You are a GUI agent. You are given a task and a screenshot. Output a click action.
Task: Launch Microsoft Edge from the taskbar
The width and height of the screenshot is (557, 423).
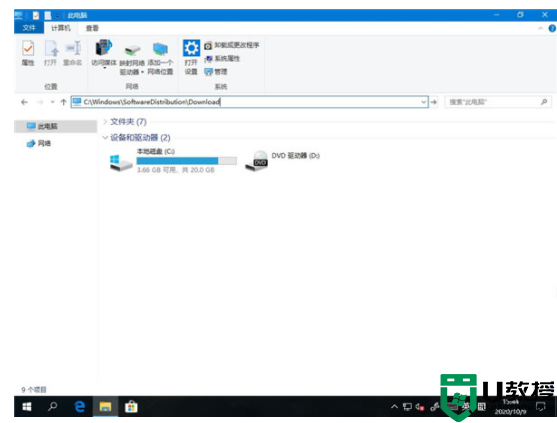(x=80, y=406)
